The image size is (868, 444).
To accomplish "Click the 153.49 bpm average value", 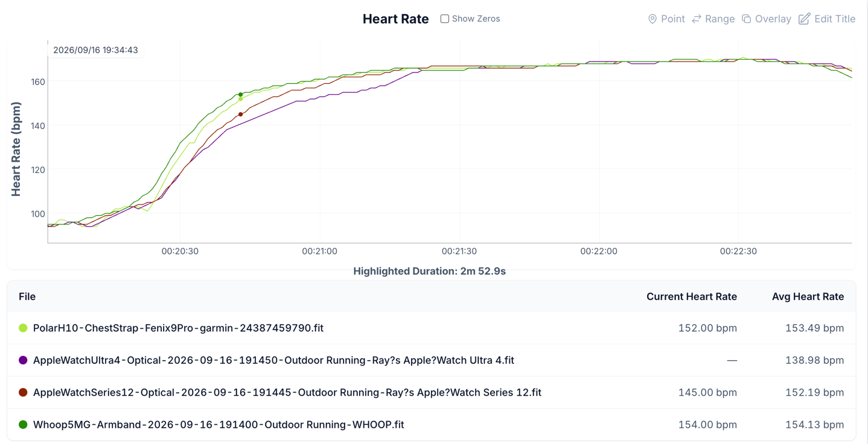I will pos(814,328).
